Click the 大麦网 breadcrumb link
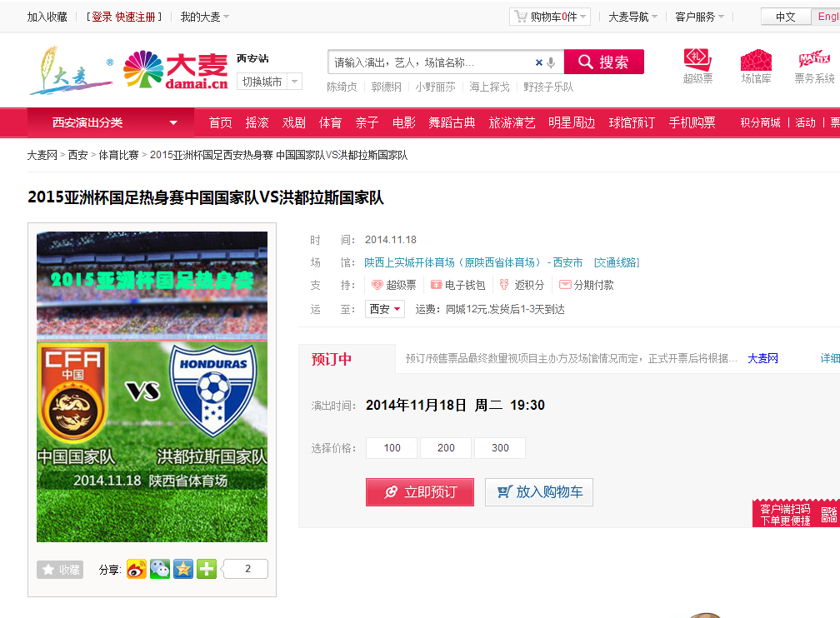This screenshot has width=840, height=618. pyautogui.click(x=42, y=155)
